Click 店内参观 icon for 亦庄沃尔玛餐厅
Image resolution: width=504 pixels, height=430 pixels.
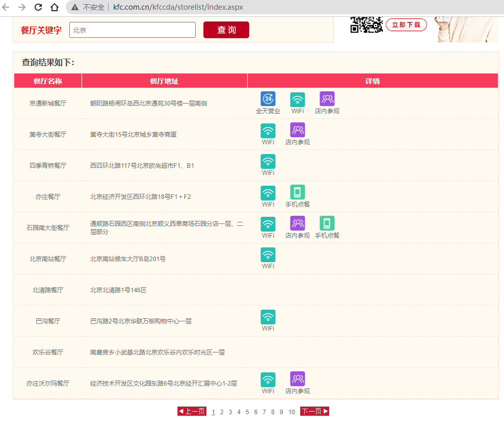(x=298, y=379)
